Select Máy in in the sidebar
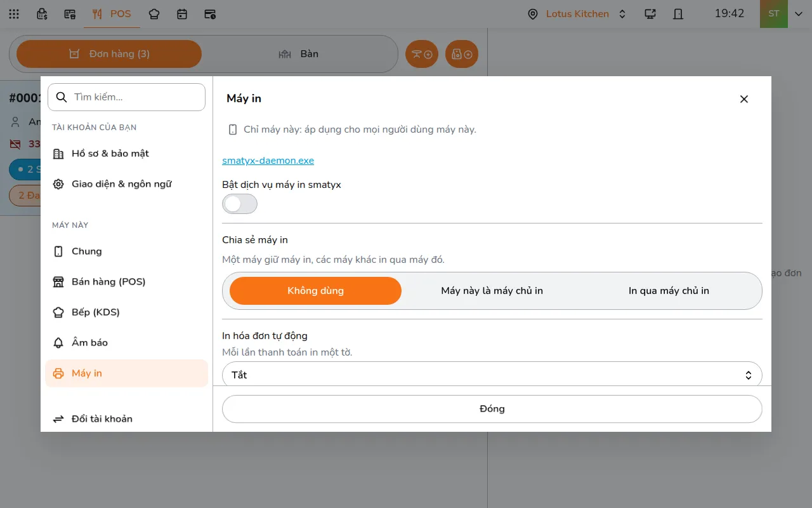 (x=127, y=373)
